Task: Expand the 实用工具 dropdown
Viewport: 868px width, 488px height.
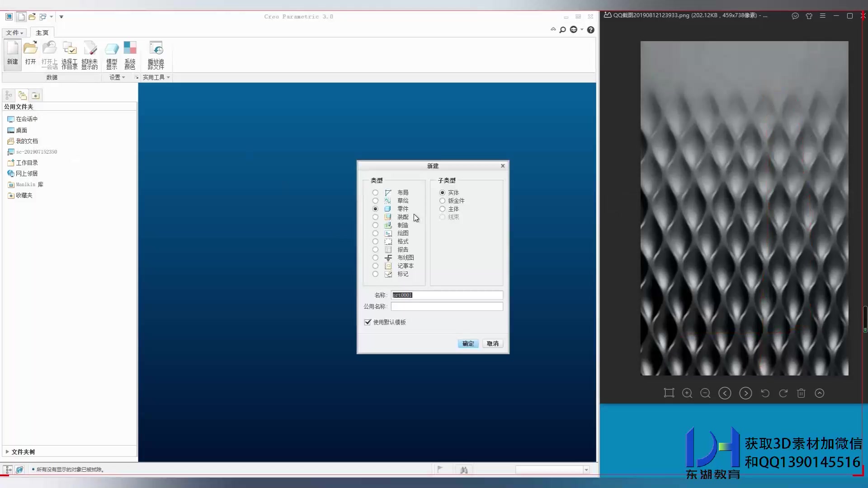Action: pos(156,77)
